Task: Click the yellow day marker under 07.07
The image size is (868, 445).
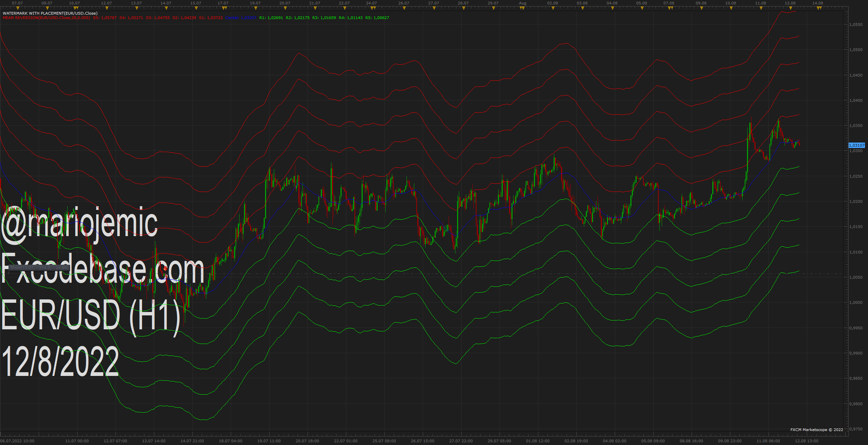Action: pyautogui.click(x=18, y=8)
